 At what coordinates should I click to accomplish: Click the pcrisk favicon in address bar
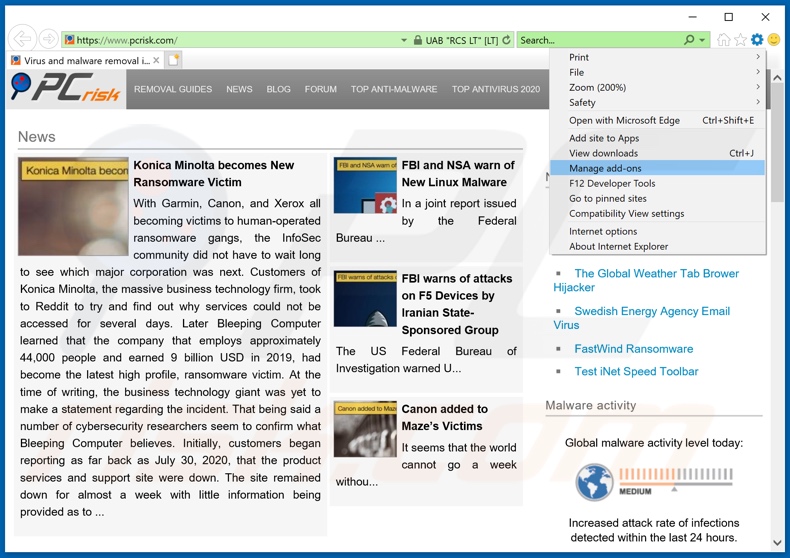pyautogui.click(x=70, y=40)
